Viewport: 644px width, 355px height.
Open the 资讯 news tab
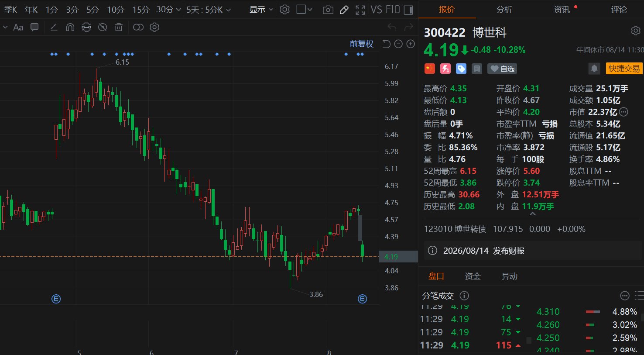point(562,10)
